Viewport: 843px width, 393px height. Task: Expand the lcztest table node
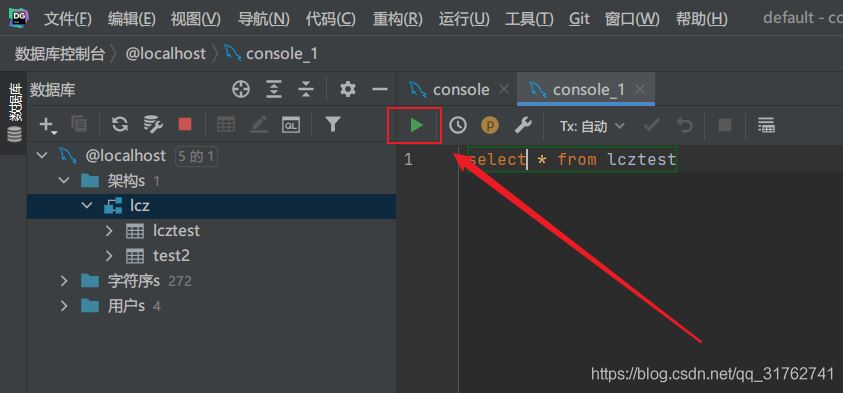pos(109,231)
